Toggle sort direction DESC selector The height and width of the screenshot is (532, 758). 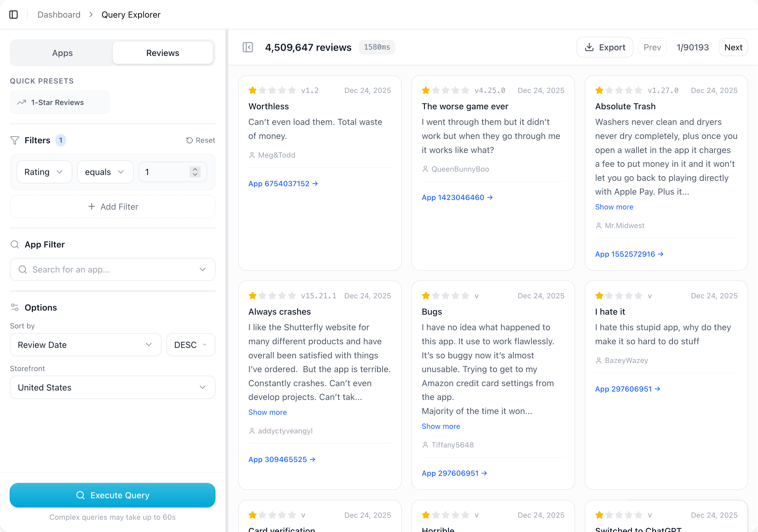coord(190,345)
